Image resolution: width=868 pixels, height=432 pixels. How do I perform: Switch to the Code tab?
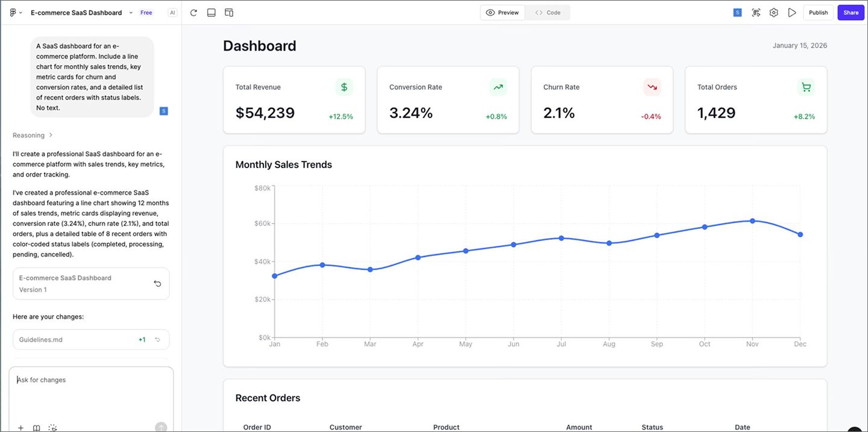coord(547,12)
